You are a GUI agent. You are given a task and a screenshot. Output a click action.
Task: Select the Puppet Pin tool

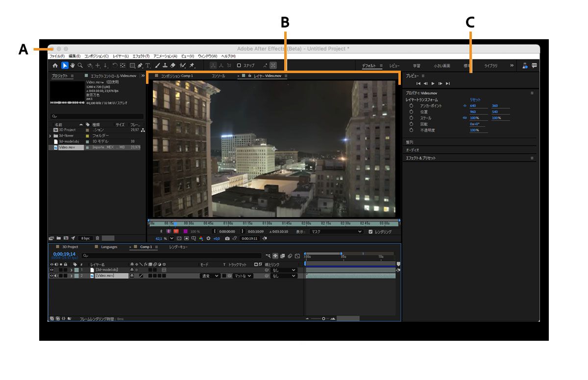pyautogui.click(x=192, y=65)
